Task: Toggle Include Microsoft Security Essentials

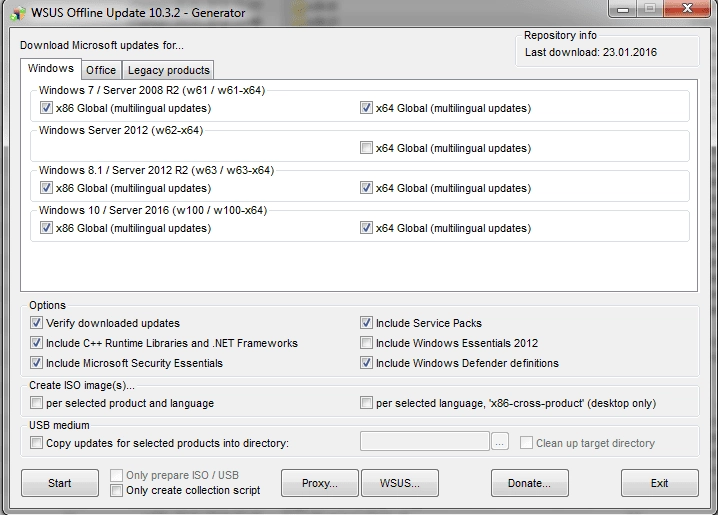Action: [36, 363]
